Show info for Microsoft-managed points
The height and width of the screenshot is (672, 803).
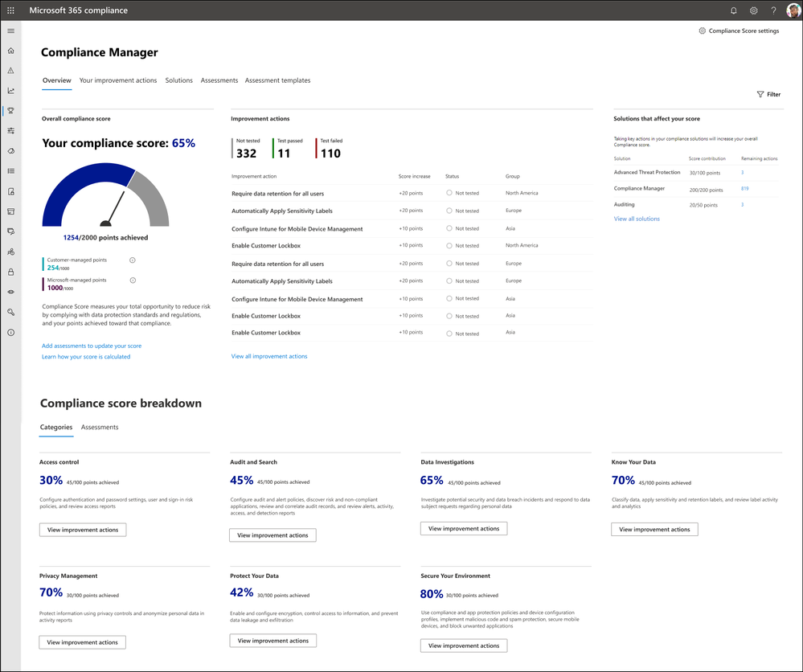[x=133, y=281]
